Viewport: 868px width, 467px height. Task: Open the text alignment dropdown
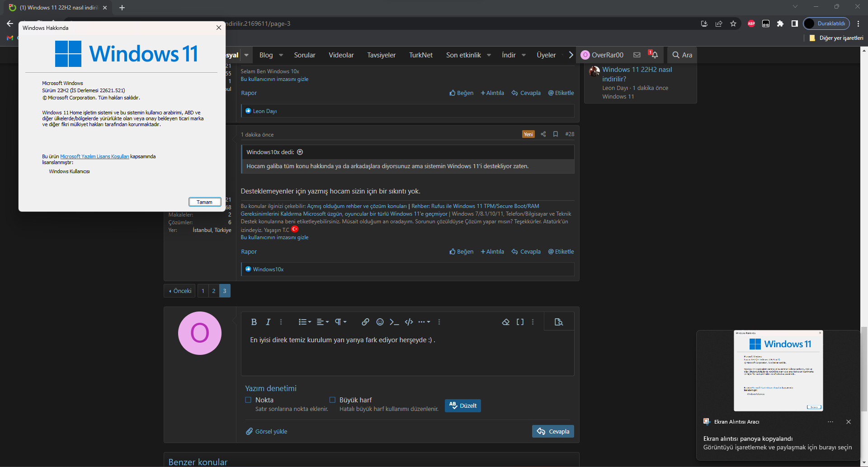[x=323, y=322]
